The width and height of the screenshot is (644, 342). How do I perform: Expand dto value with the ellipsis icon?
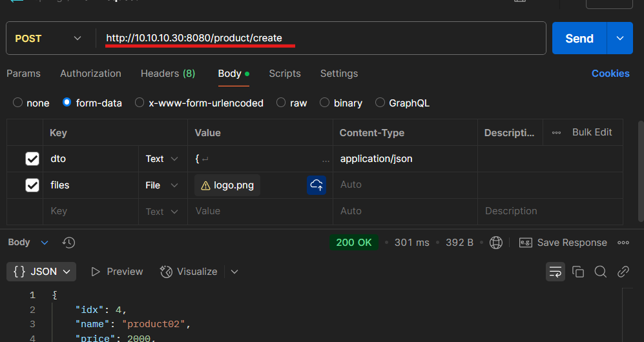(326, 161)
